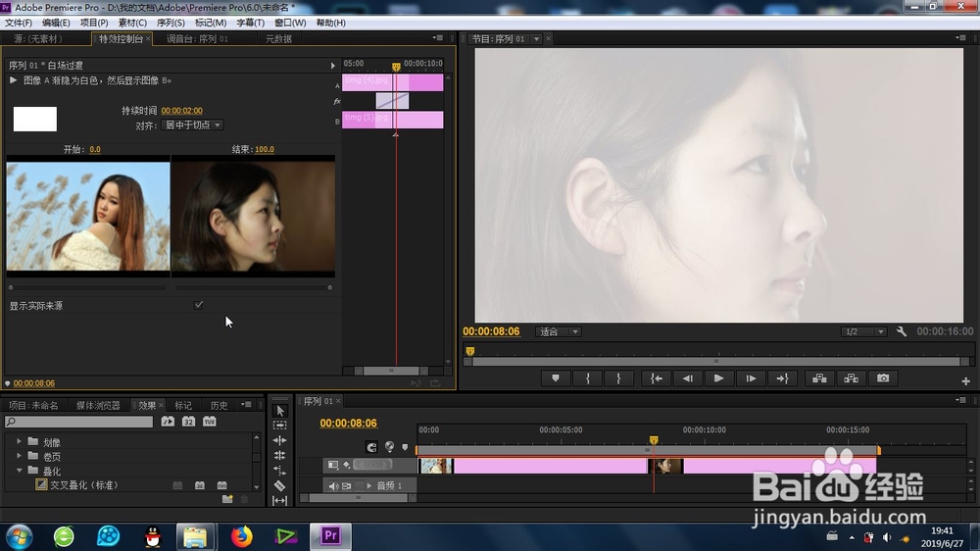Go to In point
980x551 pixels.
(657, 378)
